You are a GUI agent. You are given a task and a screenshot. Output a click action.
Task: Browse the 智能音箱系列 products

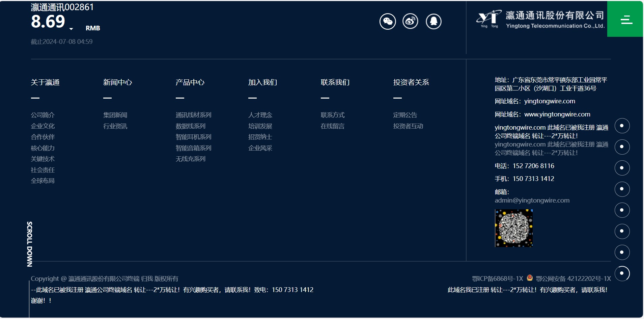tap(193, 148)
